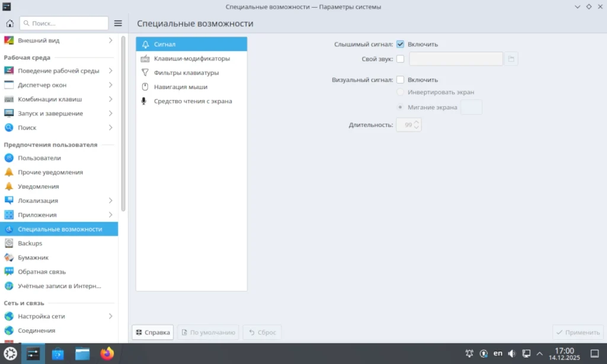Open the Средство чтения с экрана tab
This screenshot has height=364, width=607.
[x=191, y=101]
